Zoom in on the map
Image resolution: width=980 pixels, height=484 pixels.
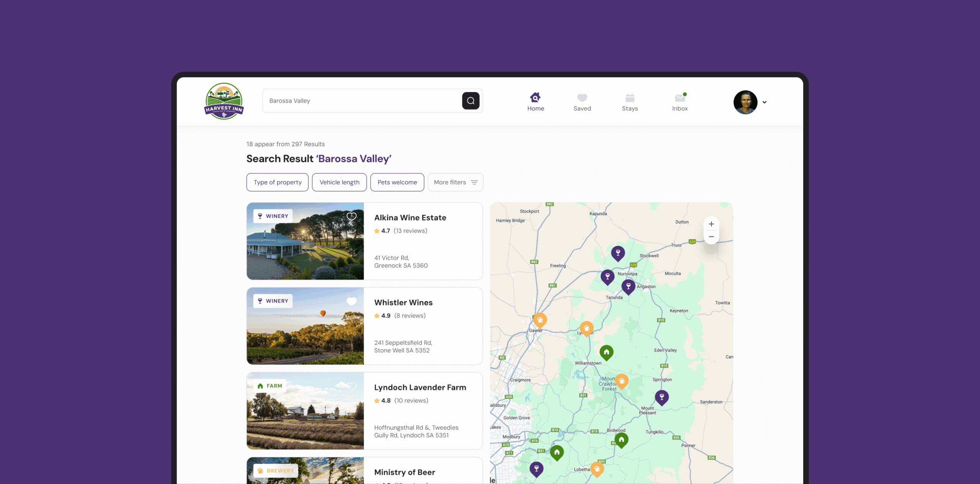pyautogui.click(x=711, y=224)
